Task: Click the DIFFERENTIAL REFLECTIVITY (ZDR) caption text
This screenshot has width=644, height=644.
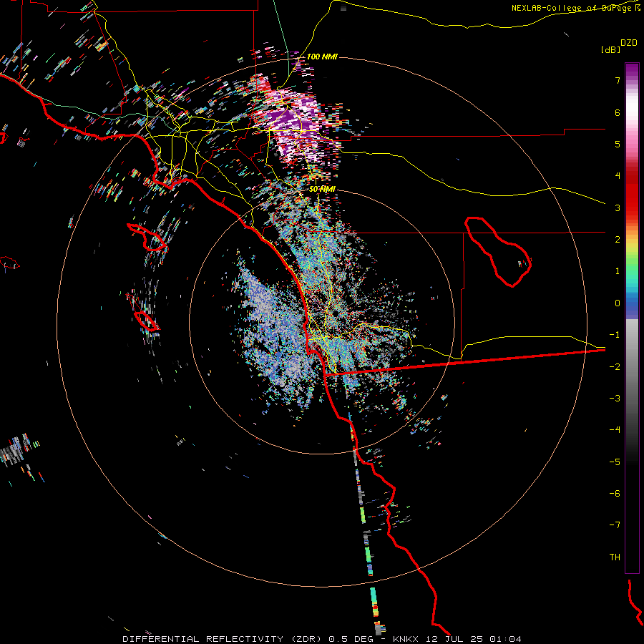Action: click(223, 639)
